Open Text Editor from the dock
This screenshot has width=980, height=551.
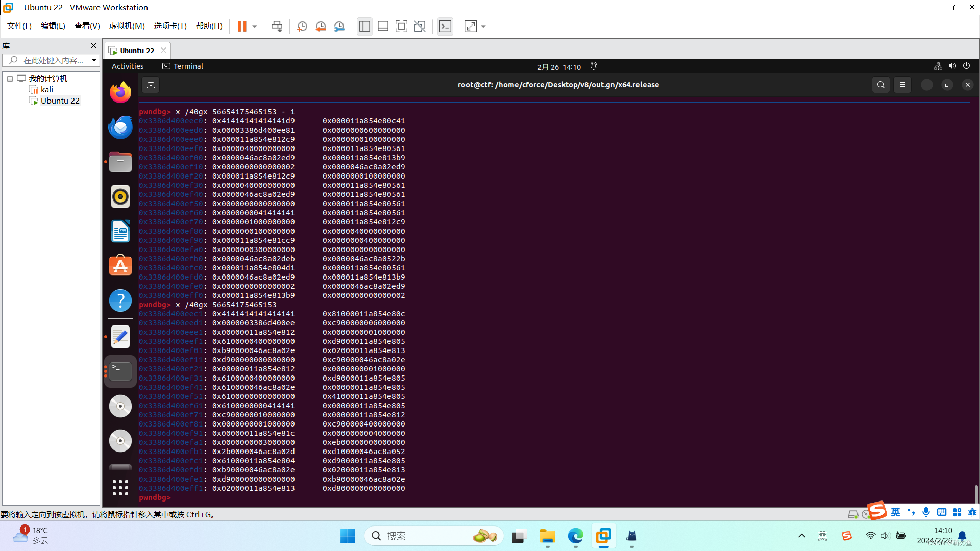tap(120, 337)
